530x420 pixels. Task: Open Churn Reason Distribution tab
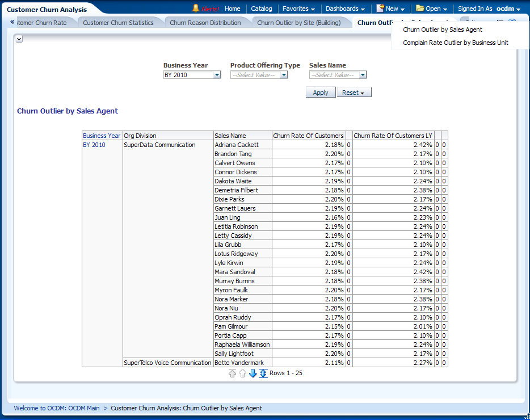(x=205, y=23)
